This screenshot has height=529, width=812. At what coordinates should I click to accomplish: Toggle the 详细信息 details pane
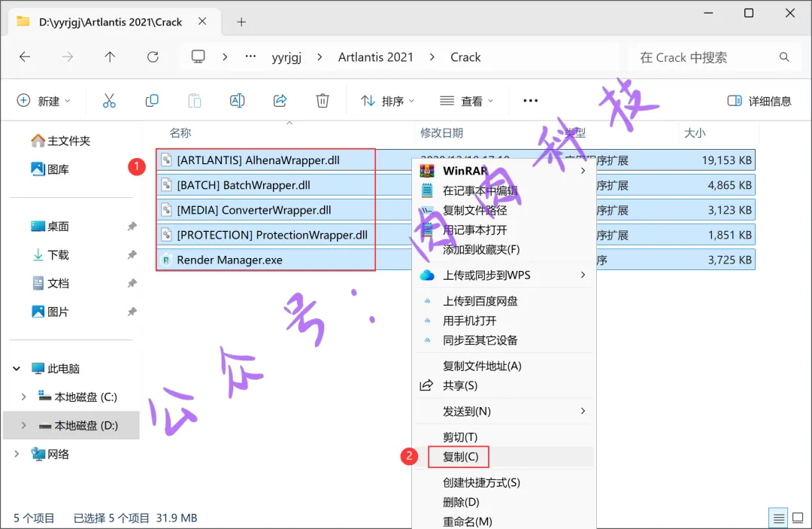point(759,101)
